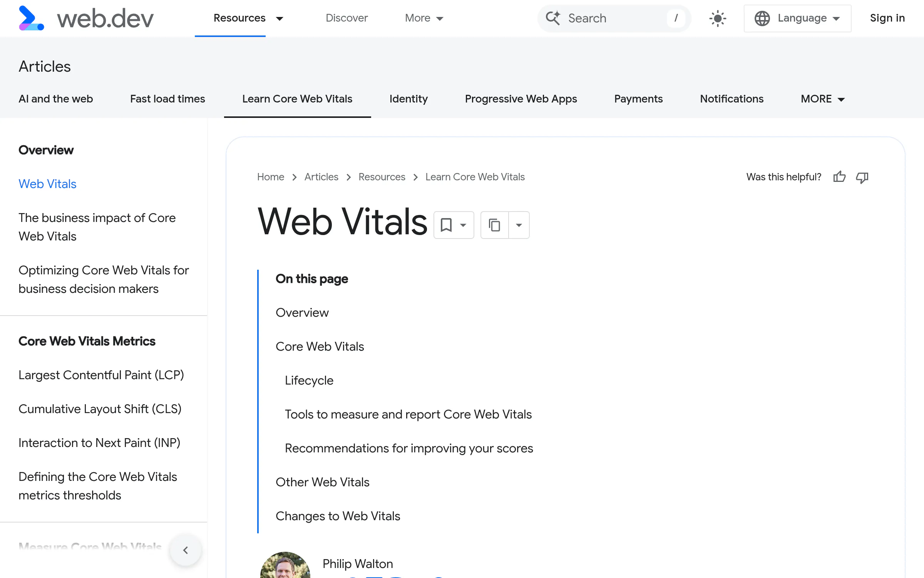924x578 pixels.
Task: Open the bookmark dropdown arrow
Action: (463, 225)
